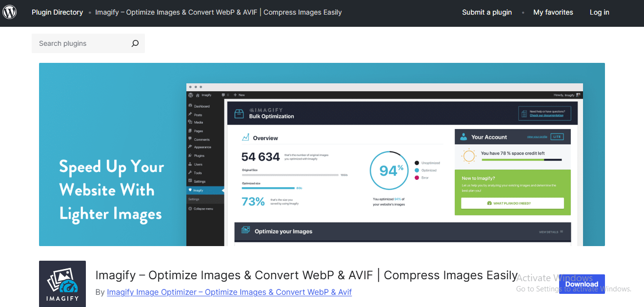Click the Log in link
Image resolution: width=644 pixels, height=307 pixels.
[599, 12]
